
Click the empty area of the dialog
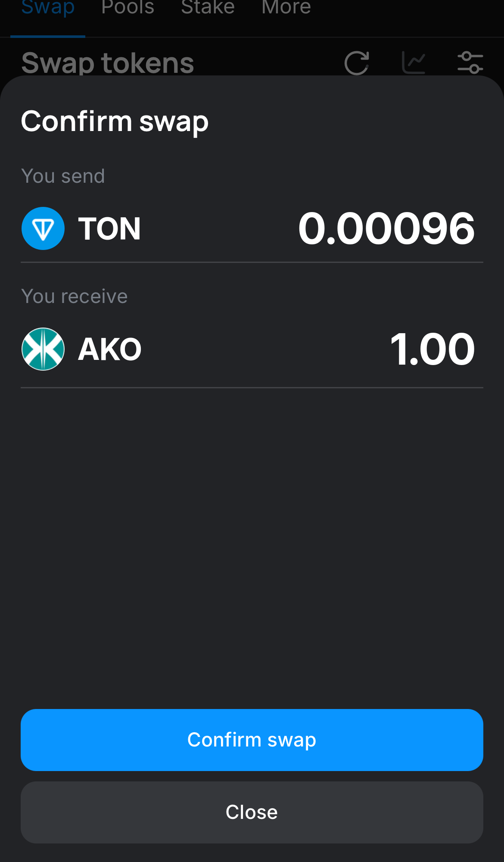(252, 539)
